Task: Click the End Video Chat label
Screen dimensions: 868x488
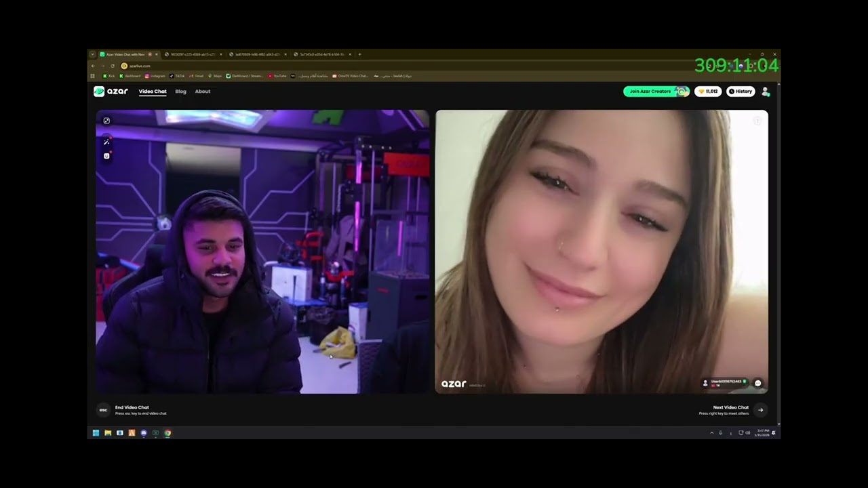Action: tap(132, 407)
